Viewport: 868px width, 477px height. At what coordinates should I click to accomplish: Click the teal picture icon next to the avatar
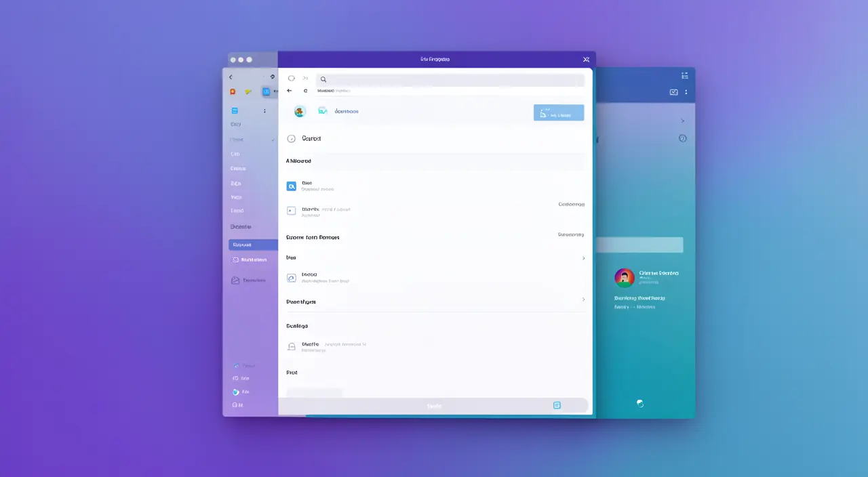(323, 110)
